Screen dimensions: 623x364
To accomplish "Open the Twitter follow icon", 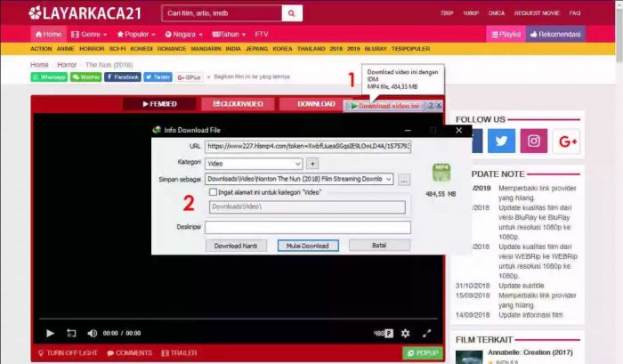I will click(x=501, y=141).
